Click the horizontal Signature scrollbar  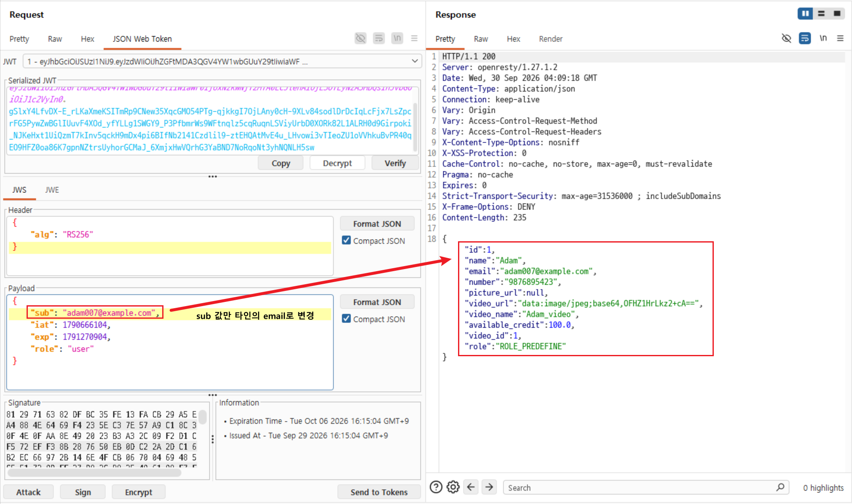coord(95,472)
